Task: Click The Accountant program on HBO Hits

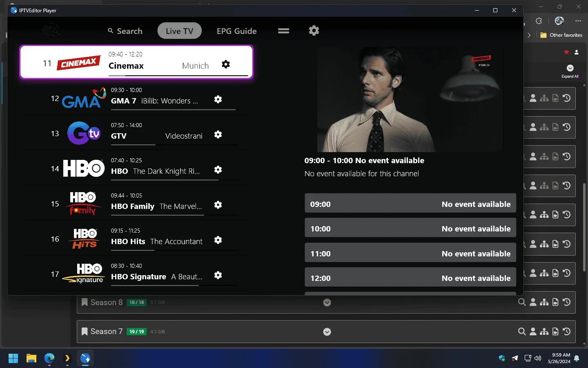Action: 176,242
